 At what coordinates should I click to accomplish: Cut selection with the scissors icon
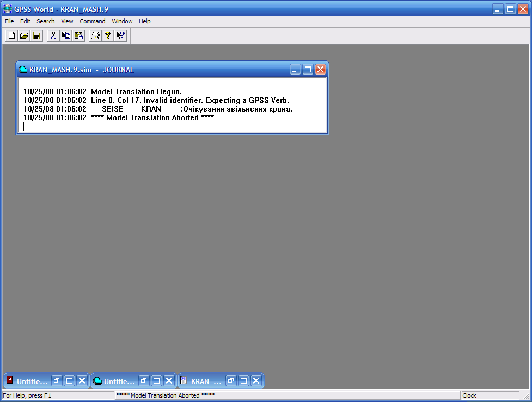[53, 35]
